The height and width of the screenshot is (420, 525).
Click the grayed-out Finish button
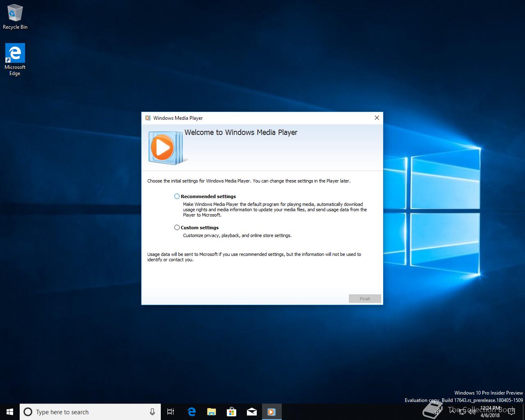[x=365, y=299]
